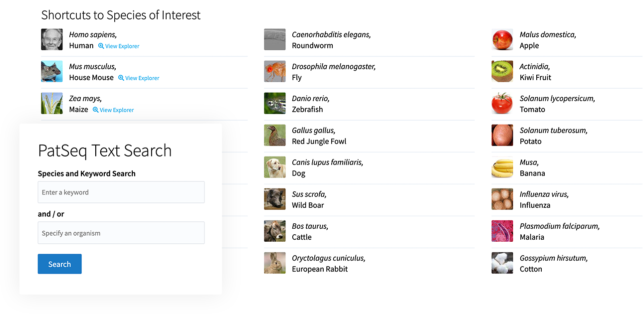Viewport: 644px width, 314px height.
Task: Click the House Mouse species image
Action: [x=52, y=72]
